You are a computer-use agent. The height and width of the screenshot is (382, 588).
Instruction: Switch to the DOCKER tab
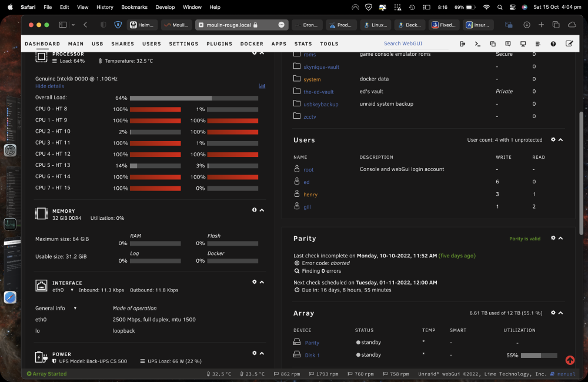(252, 44)
